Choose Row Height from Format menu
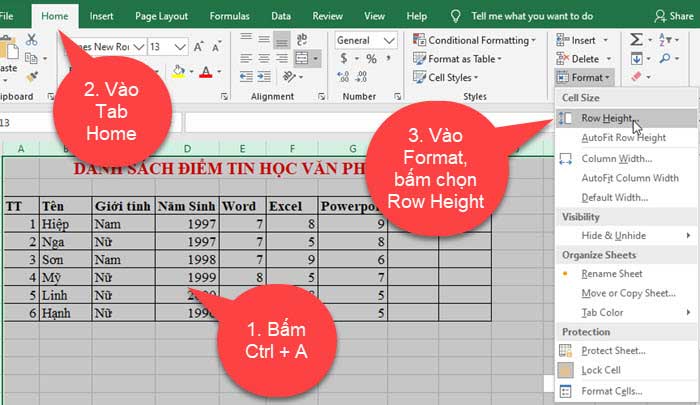The image size is (700, 405). pyautogui.click(x=607, y=118)
